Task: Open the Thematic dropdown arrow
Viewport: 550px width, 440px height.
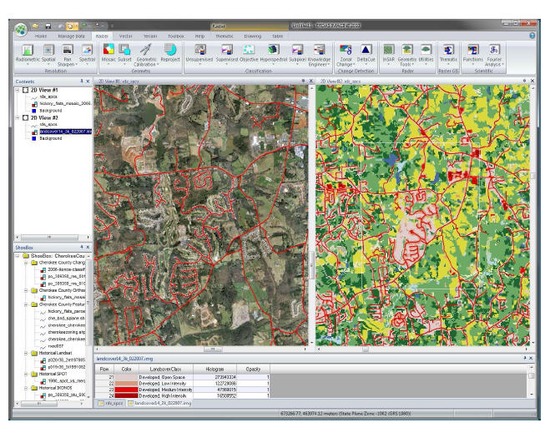Action: 448,65
